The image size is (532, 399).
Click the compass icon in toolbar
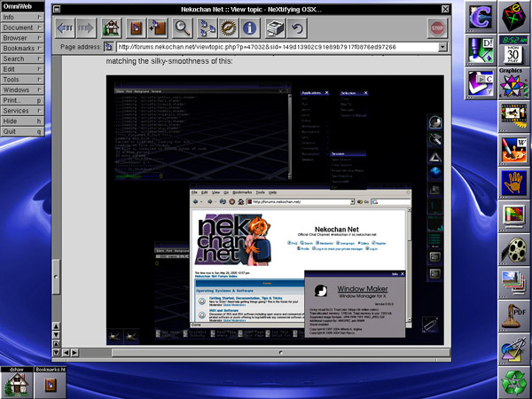tap(229, 27)
